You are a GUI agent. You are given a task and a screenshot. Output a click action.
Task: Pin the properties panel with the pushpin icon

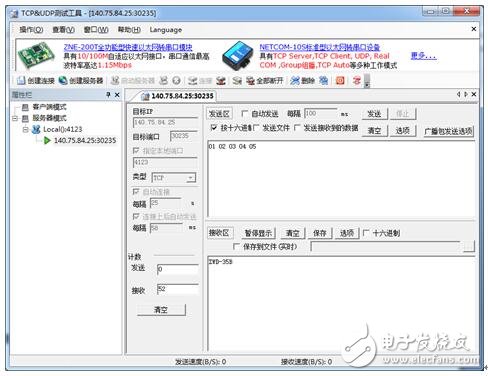coord(108,95)
